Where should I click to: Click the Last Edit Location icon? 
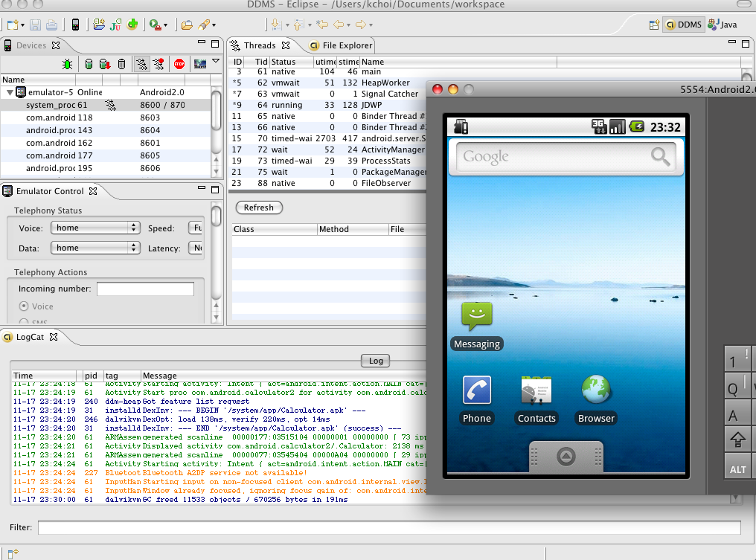(322, 25)
